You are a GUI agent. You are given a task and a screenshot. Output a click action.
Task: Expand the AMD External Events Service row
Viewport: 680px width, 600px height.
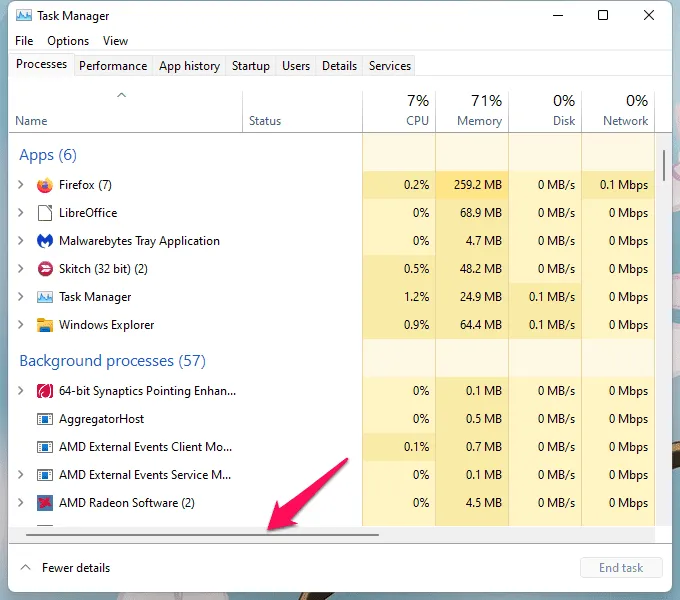point(20,475)
